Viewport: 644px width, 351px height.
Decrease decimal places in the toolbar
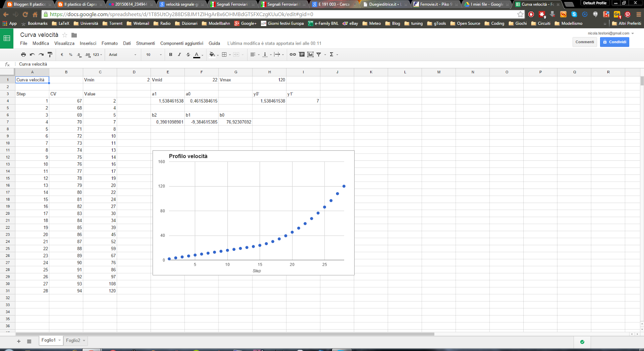(79, 55)
